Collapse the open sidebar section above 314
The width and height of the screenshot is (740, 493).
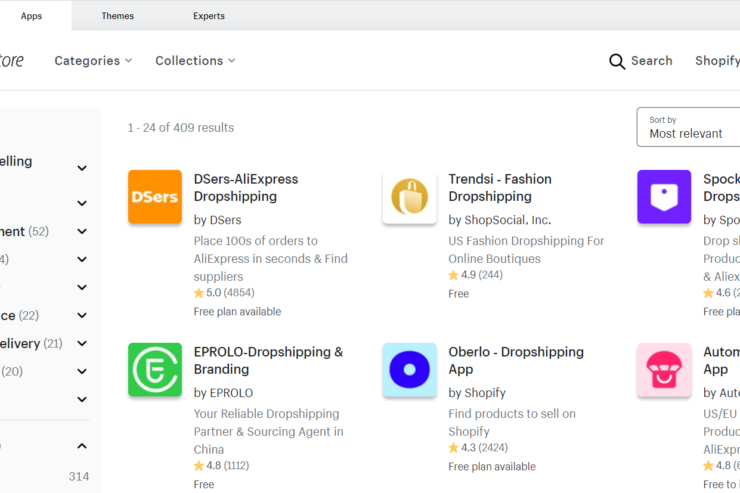tap(82, 446)
